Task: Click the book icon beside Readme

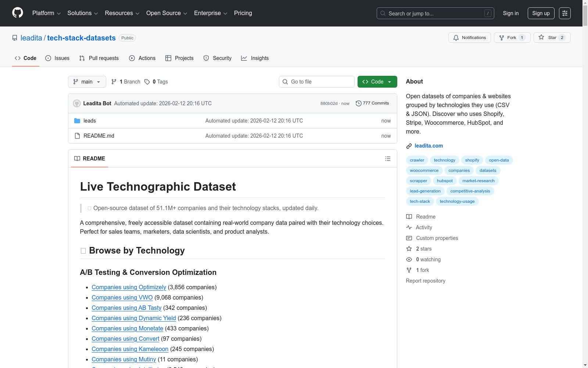Action: point(409,217)
